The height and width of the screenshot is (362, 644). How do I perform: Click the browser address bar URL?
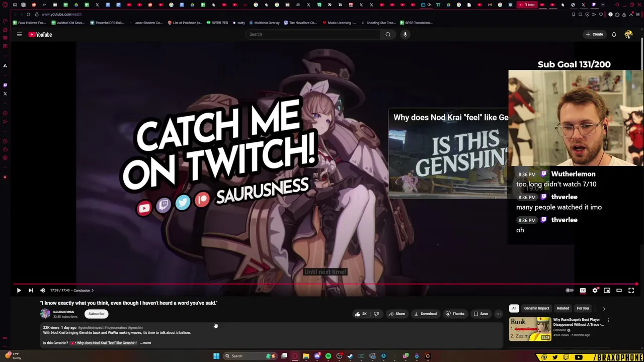click(x=61, y=14)
